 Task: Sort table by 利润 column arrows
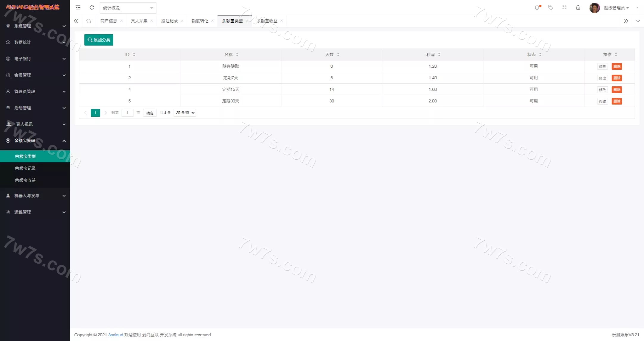439,55
